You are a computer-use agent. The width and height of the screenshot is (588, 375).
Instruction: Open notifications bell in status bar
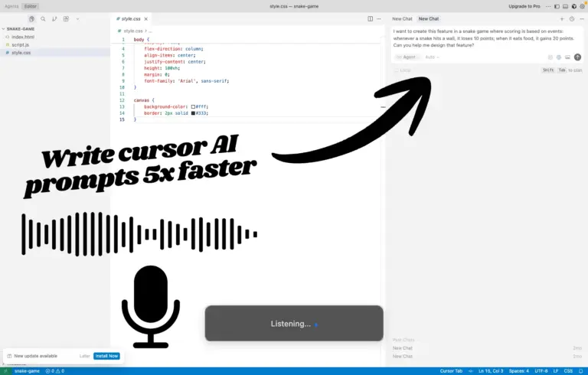coord(581,371)
